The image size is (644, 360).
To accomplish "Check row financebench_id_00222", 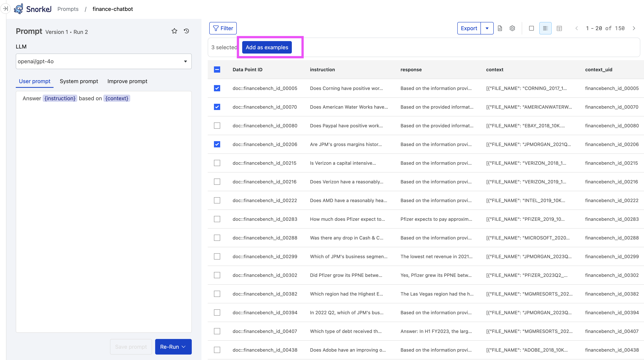I will (217, 201).
